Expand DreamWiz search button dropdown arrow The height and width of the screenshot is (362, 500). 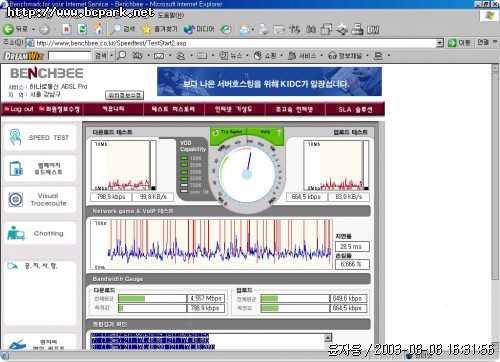point(111,55)
